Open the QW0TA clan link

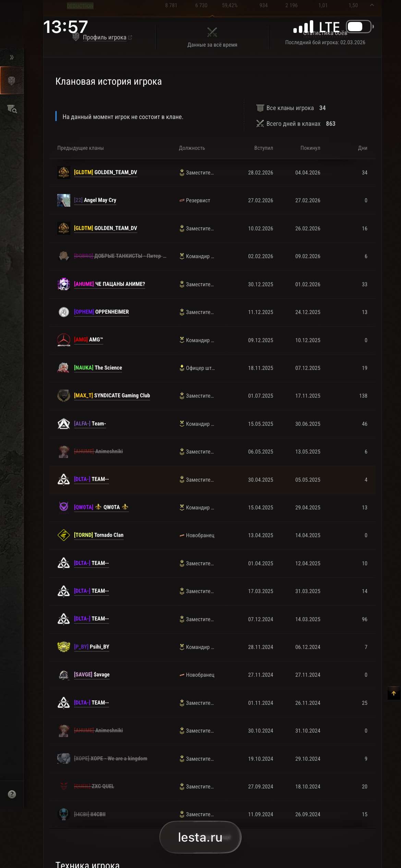pyautogui.click(x=101, y=507)
